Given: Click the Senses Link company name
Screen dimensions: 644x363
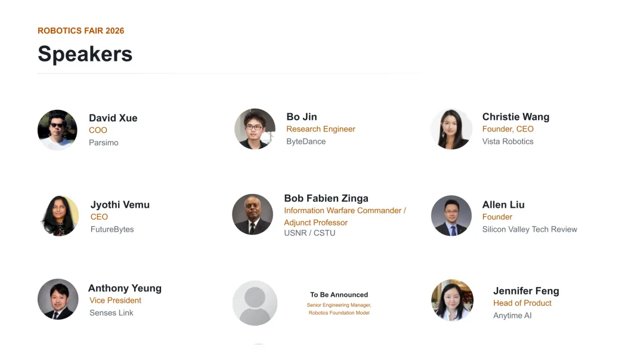Looking at the screenshot, I should pyautogui.click(x=112, y=313).
